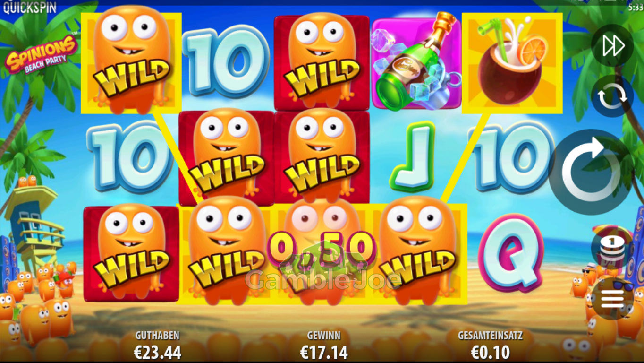Click the pink Q card symbol
Image resolution: width=644 pixels, height=363 pixels.
(x=511, y=252)
